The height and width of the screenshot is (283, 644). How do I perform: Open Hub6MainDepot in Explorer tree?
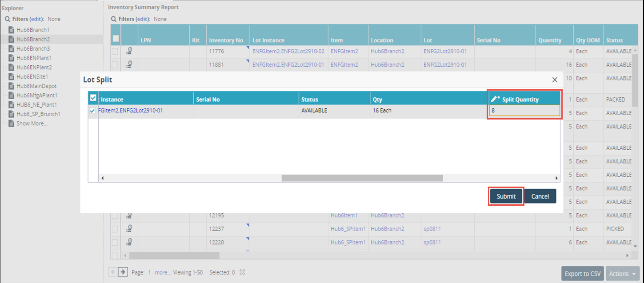tap(36, 86)
